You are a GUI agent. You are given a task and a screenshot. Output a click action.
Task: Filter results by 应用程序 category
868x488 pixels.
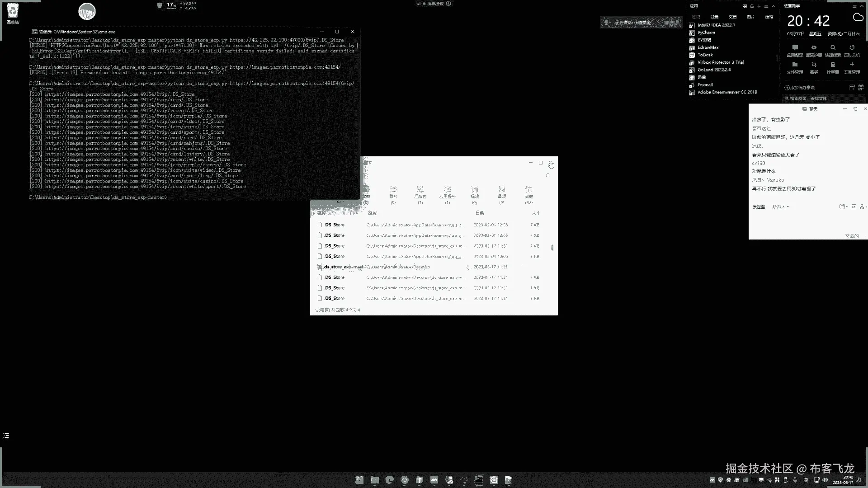[447, 192]
